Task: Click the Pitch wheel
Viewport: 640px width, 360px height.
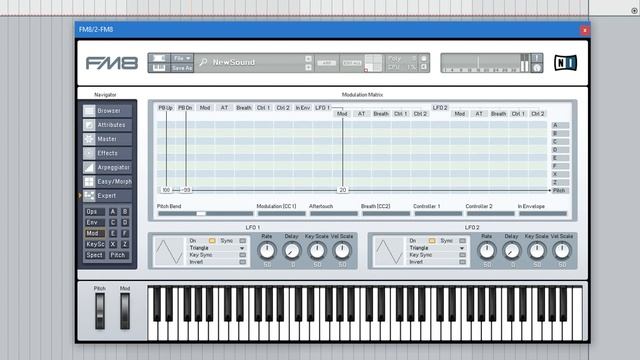Action: tap(100, 311)
